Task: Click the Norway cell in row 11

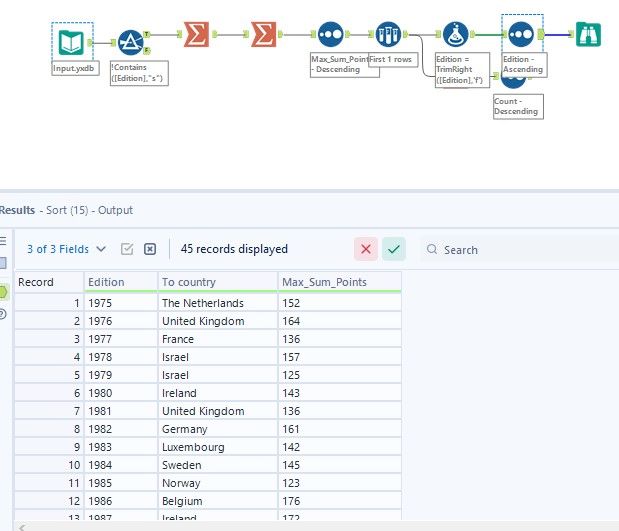Action: point(218,483)
